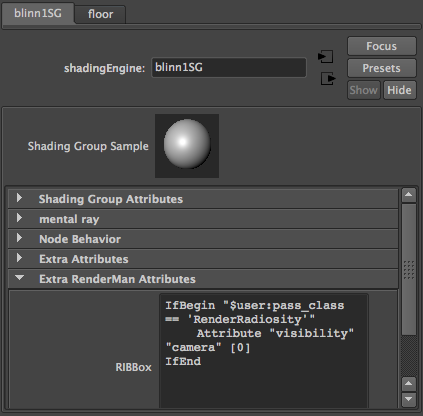This screenshot has width=423, height=416.
Task: Click the scroll down arrow at bottom
Action: click(x=409, y=399)
